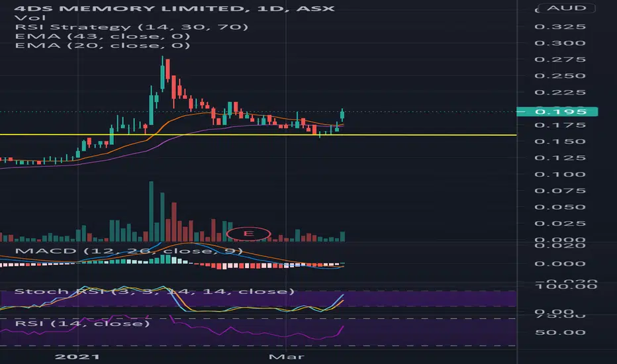Click the Stoch RSI indicator label

pyautogui.click(x=154, y=291)
